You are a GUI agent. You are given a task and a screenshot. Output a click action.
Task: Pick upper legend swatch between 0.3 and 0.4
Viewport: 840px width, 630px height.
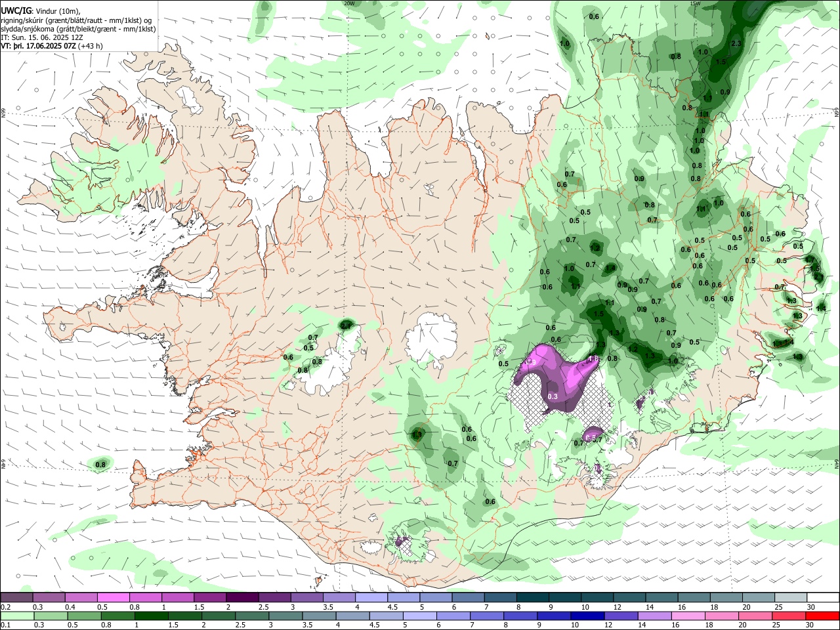(49, 598)
